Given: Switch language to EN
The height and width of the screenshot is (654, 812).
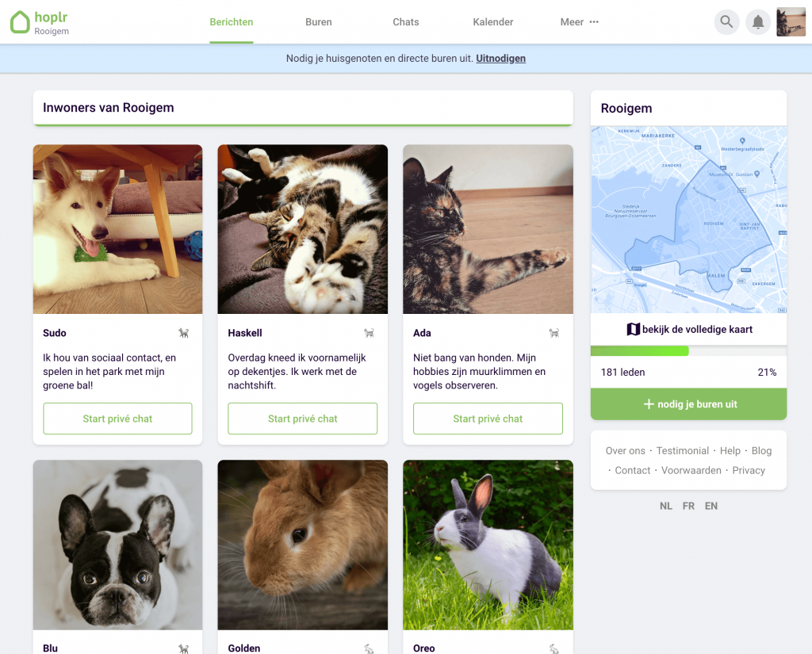Looking at the screenshot, I should click(x=711, y=506).
